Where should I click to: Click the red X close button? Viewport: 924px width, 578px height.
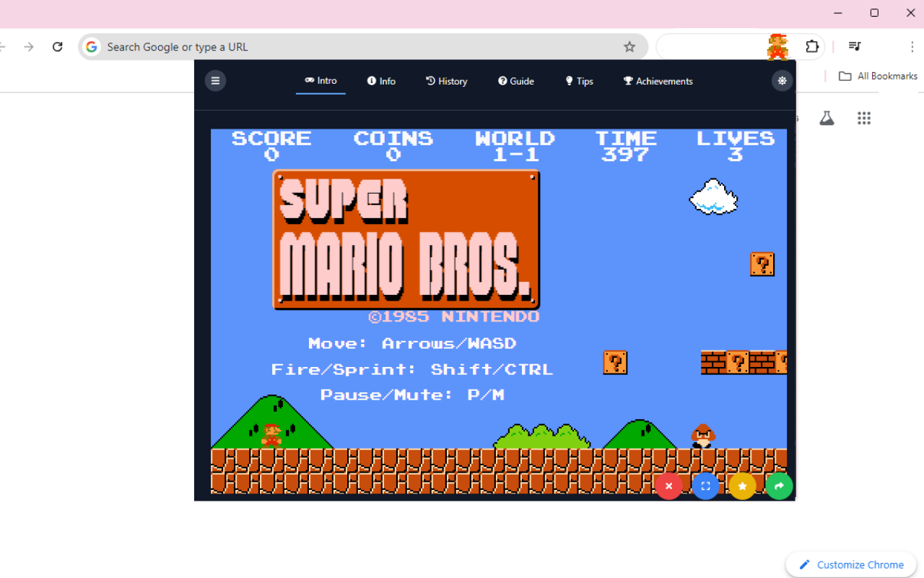669,486
